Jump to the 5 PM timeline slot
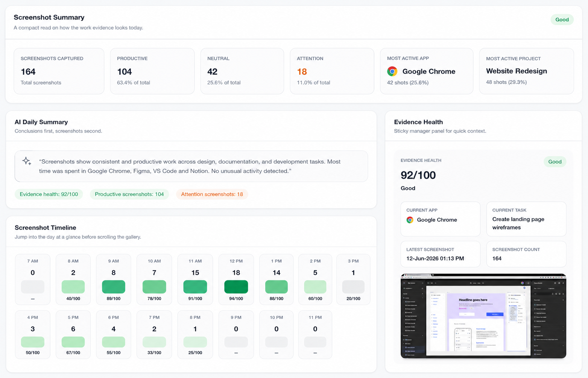This screenshot has height=378, width=588. pos(73,335)
